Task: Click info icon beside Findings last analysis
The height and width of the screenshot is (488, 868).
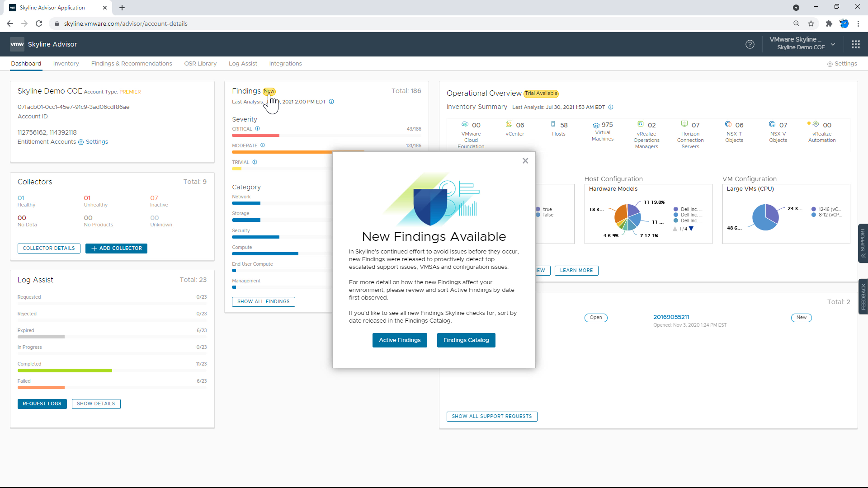Action: pos(331,102)
